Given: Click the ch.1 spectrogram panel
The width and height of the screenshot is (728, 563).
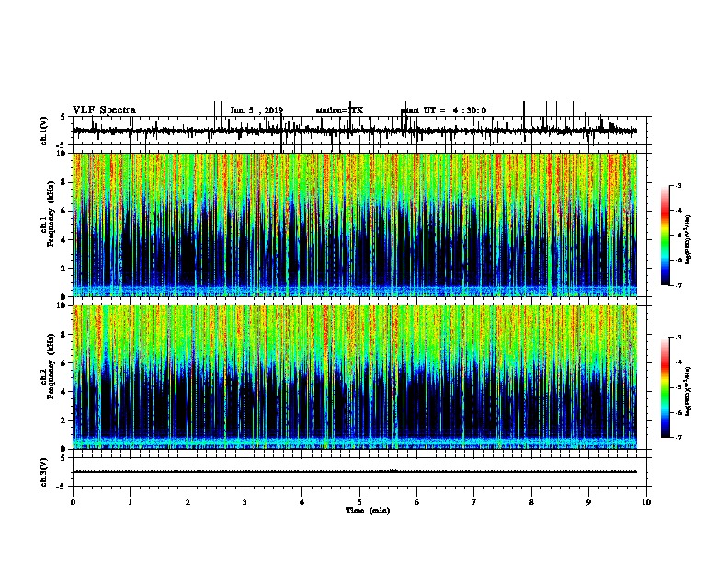Looking at the screenshot, I should point(355,224).
